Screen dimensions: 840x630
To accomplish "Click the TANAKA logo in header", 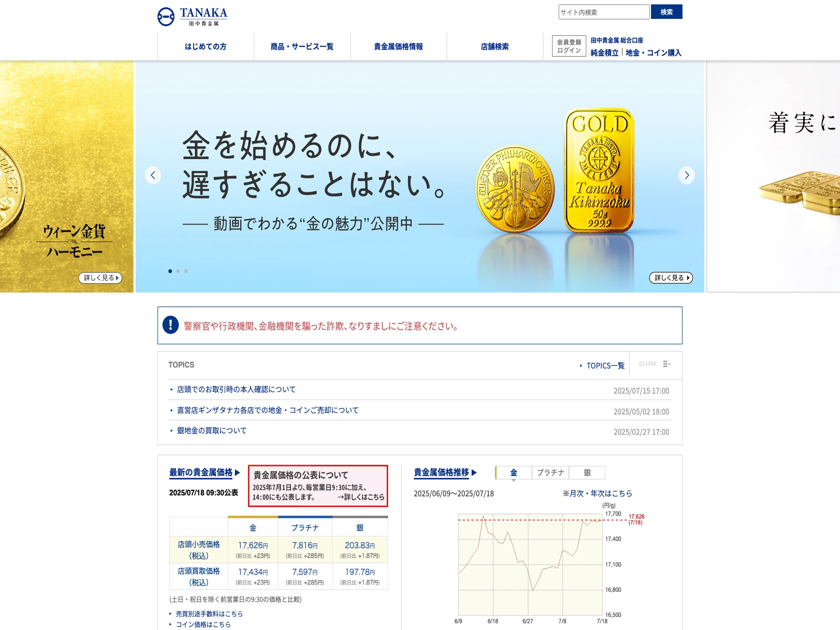I will [192, 17].
